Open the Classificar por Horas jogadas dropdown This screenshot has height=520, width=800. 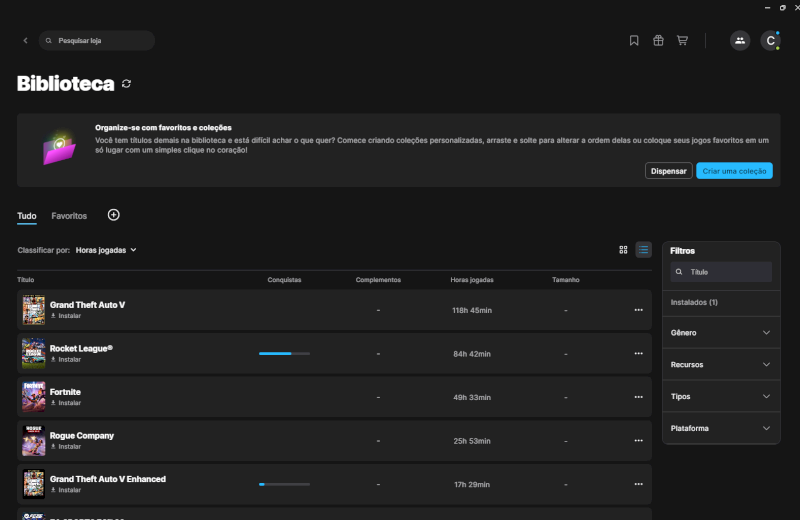click(106, 250)
